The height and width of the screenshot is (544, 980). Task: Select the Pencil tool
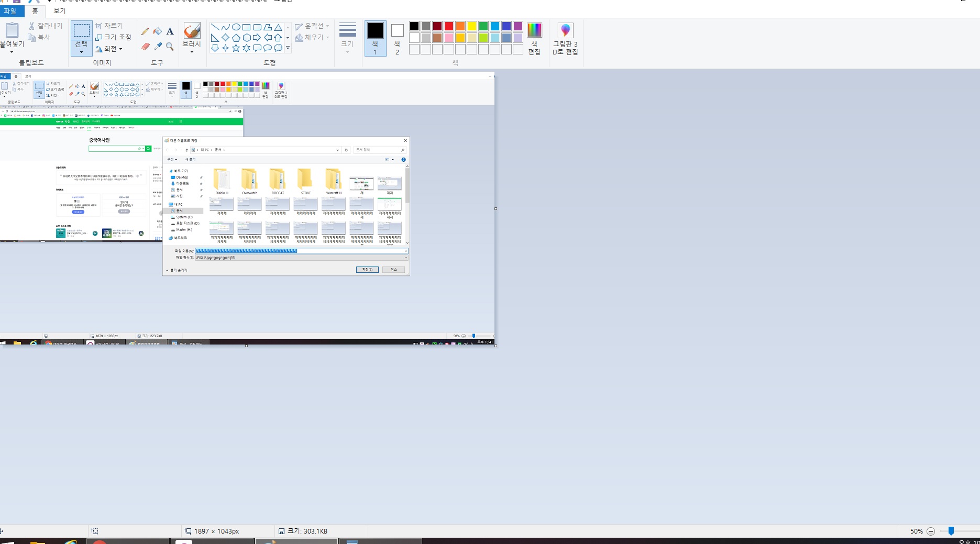point(145,31)
